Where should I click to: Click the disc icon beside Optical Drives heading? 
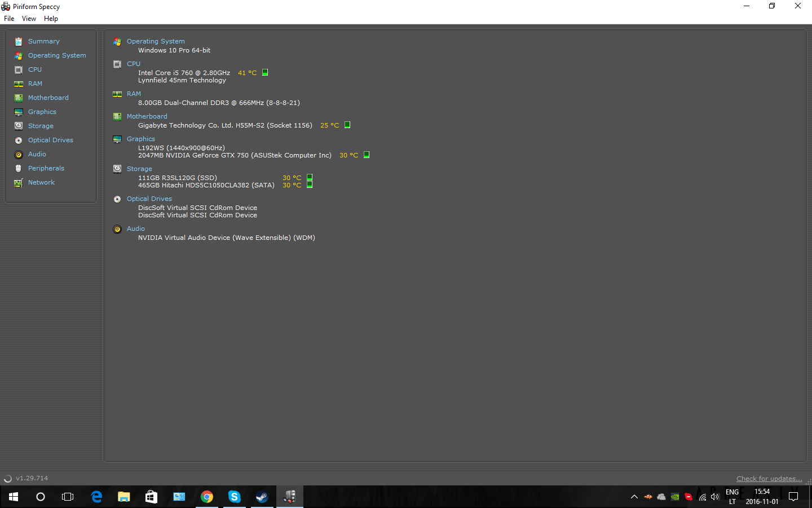pos(117,199)
